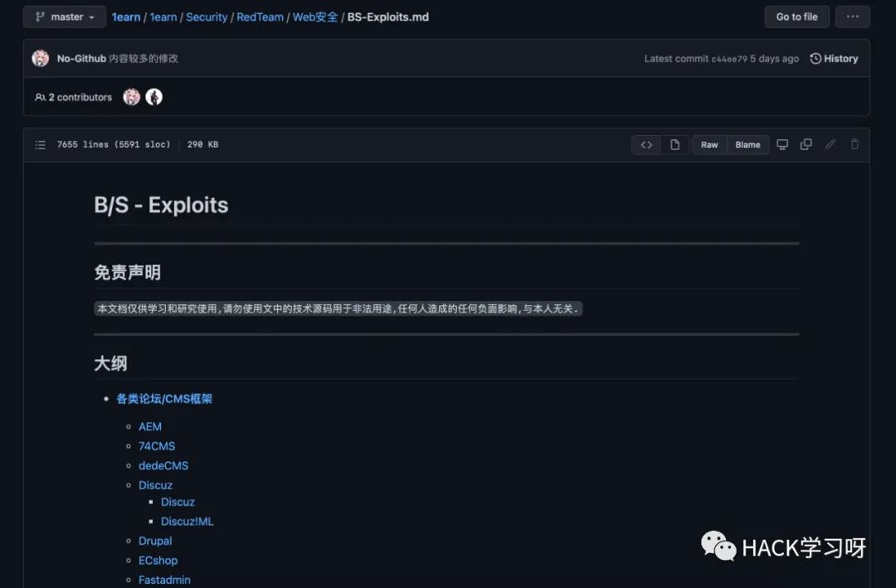Click the Go to file button

[796, 17]
